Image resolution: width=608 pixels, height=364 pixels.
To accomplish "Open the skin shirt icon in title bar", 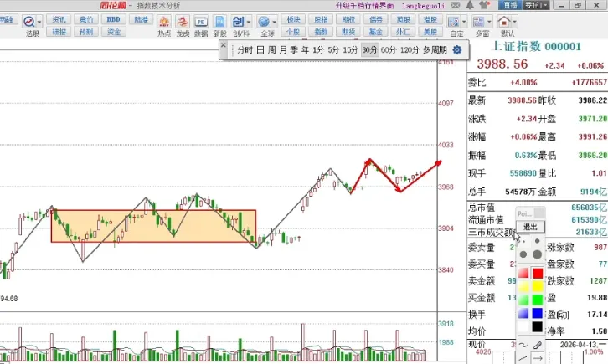I will [485, 5].
